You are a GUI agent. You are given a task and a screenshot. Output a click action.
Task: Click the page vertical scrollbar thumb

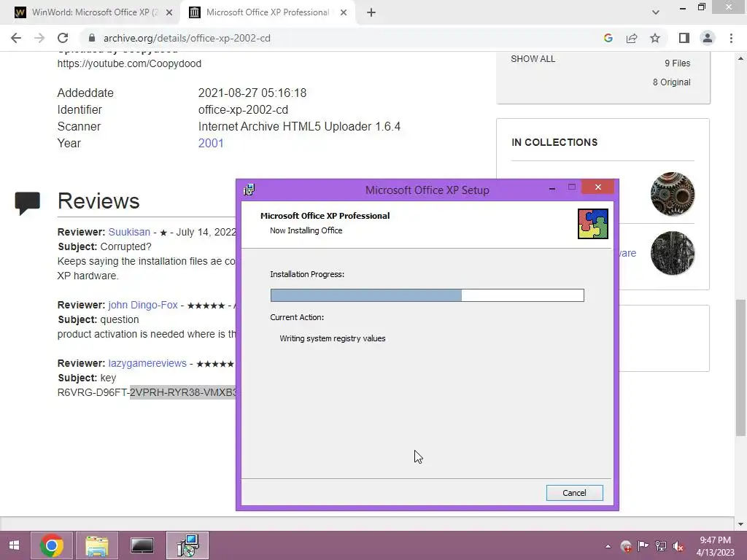(x=740, y=367)
